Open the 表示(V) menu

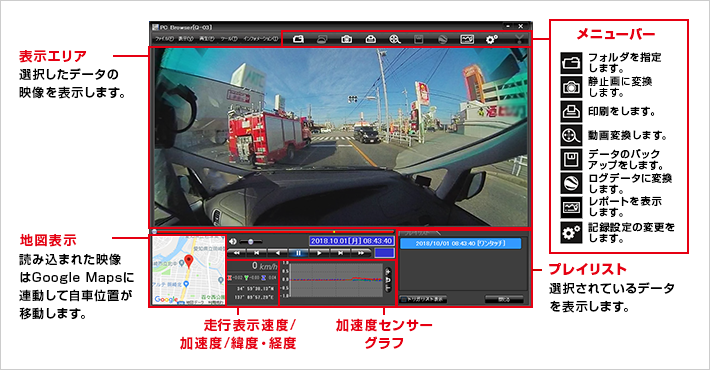point(186,39)
